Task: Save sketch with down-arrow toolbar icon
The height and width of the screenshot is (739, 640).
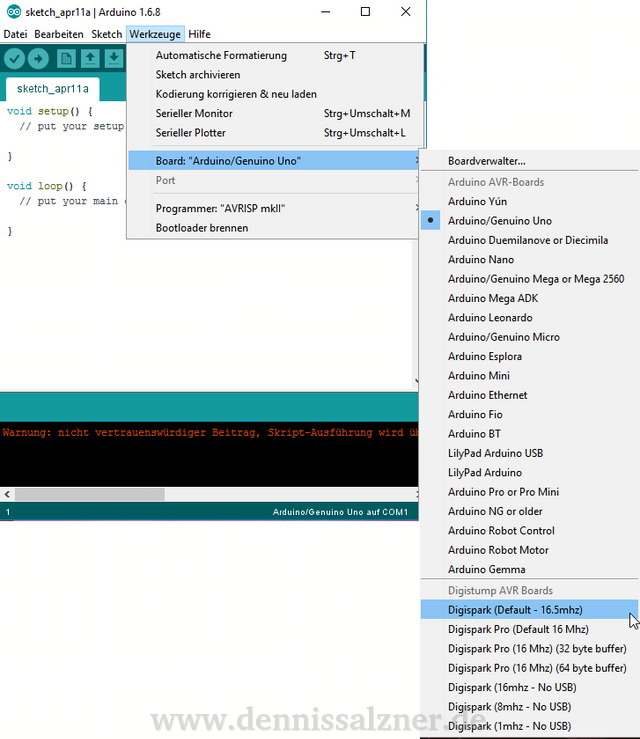Action: 114,59
